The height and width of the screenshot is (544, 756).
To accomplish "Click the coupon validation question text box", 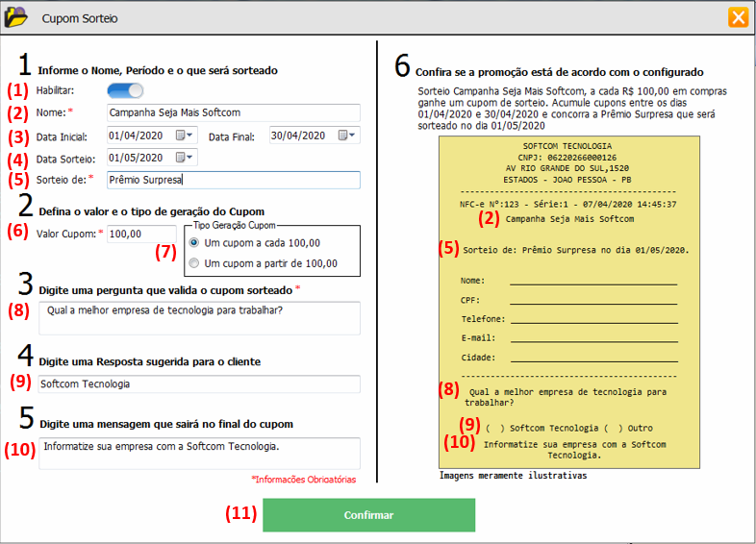I will [199, 317].
